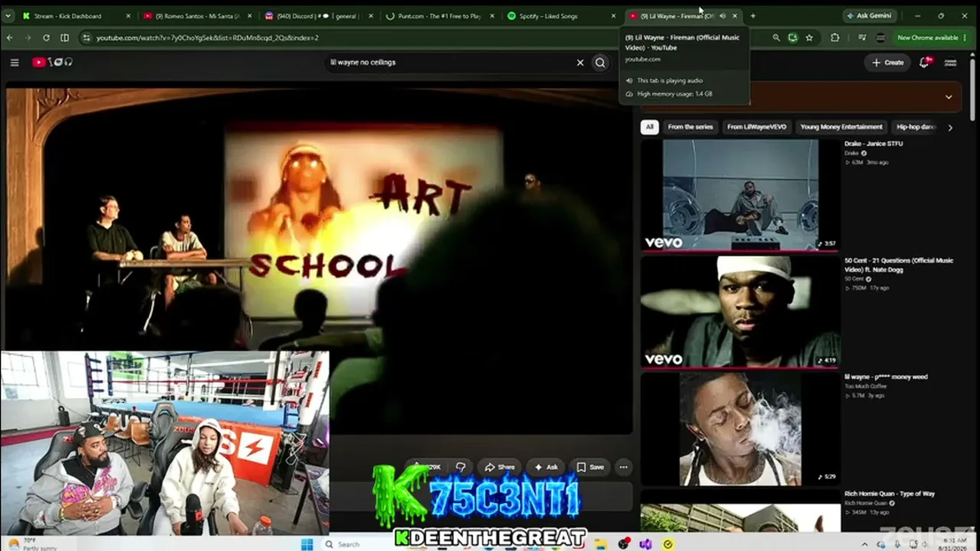Clear the YouTube search box text
Viewport: 980px width, 551px height.
[x=580, y=63]
